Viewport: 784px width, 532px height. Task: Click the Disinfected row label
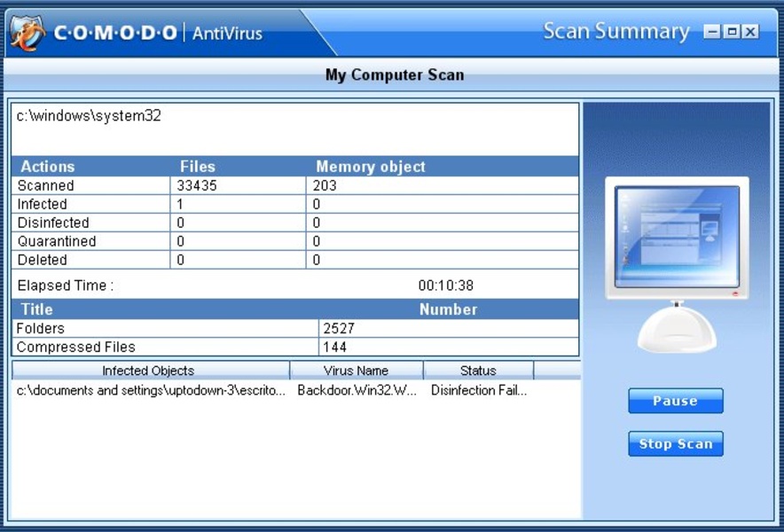53,223
